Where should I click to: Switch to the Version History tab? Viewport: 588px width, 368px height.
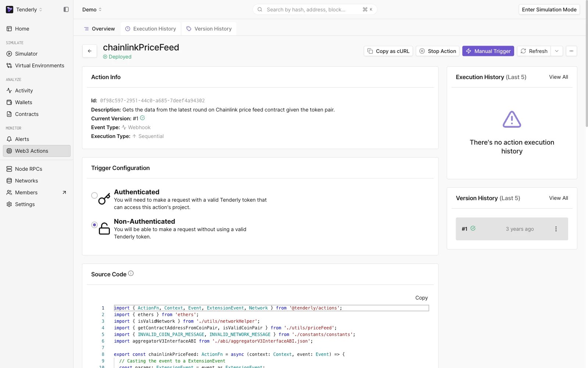209,29
